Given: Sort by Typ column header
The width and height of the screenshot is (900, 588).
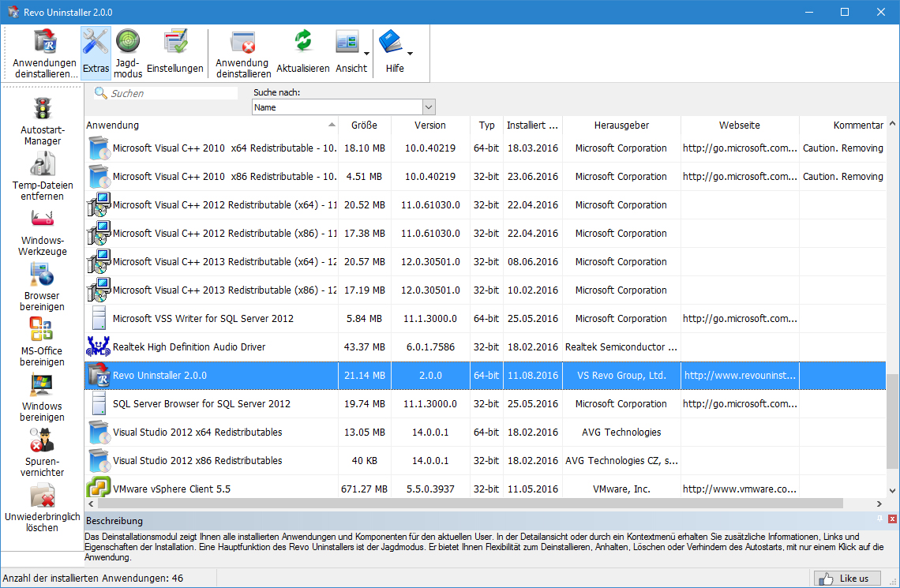Looking at the screenshot, I should pyautogui.click(x=487, y=125).
